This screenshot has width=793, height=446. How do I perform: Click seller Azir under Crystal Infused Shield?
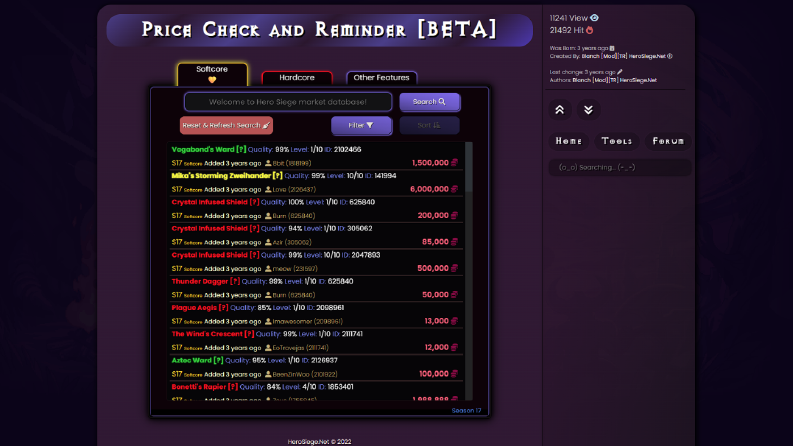[x=292, y=242]
